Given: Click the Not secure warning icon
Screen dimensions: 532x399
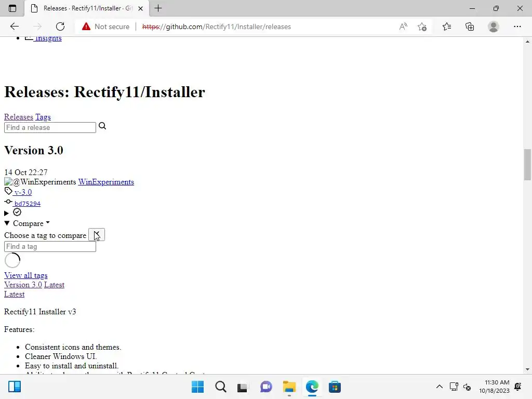Looking at the screenshot, I should 86,26.
